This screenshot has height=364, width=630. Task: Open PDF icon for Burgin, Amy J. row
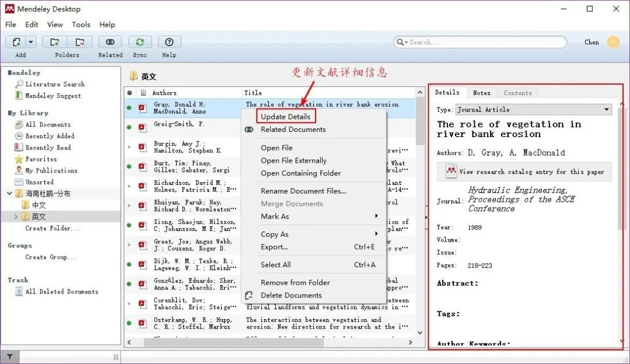click(x=142, y=147)
